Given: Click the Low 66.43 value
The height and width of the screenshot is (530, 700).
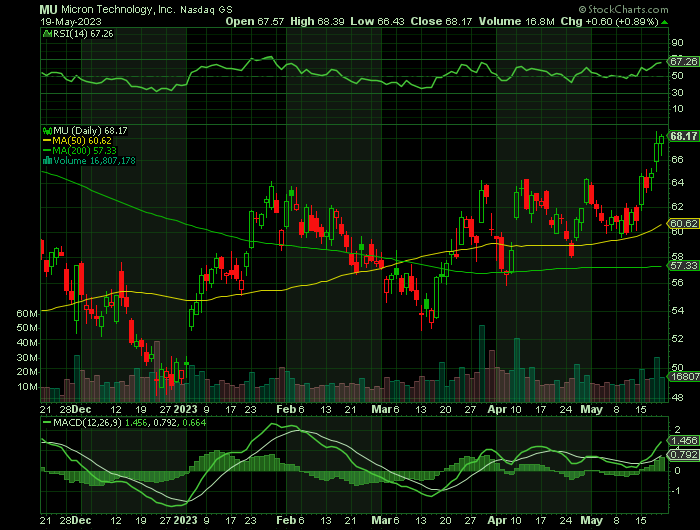Looking at the screenshot, I should (x=377, y=21).
